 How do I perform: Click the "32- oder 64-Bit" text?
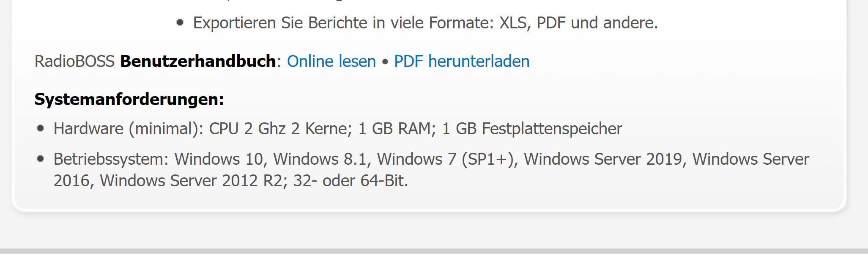tap(350, 181)
